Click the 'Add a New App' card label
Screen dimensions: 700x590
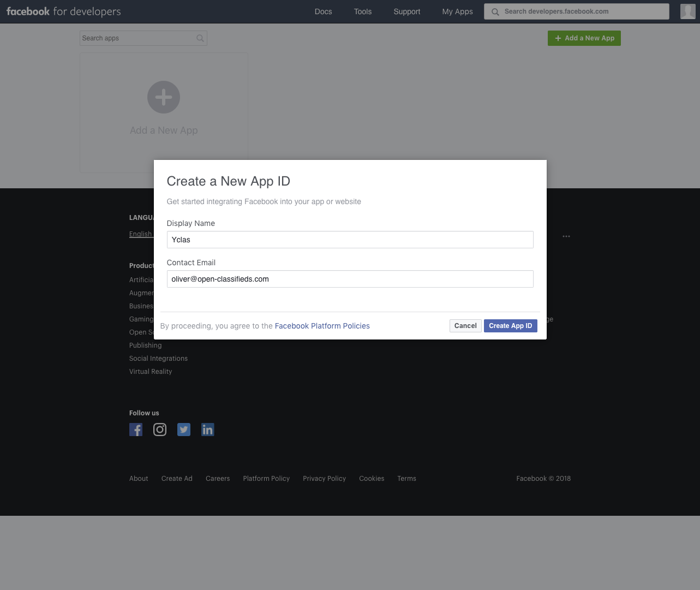(x=164, y=130)
